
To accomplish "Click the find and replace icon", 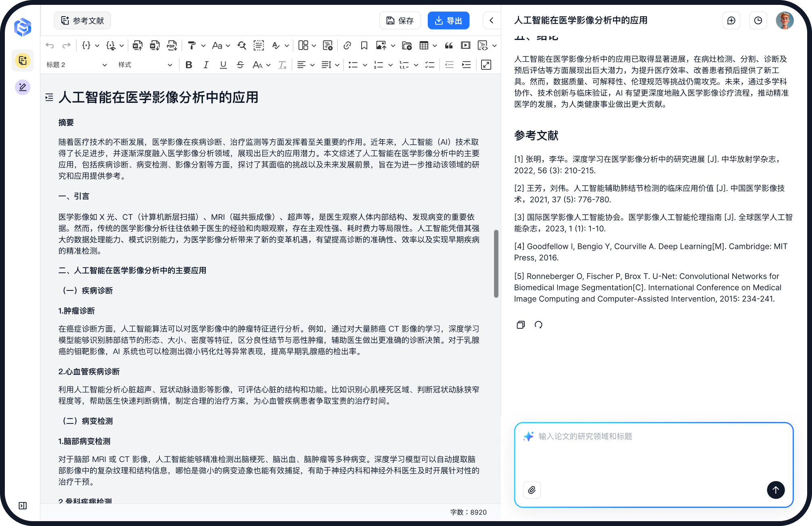I will (242, 46).
